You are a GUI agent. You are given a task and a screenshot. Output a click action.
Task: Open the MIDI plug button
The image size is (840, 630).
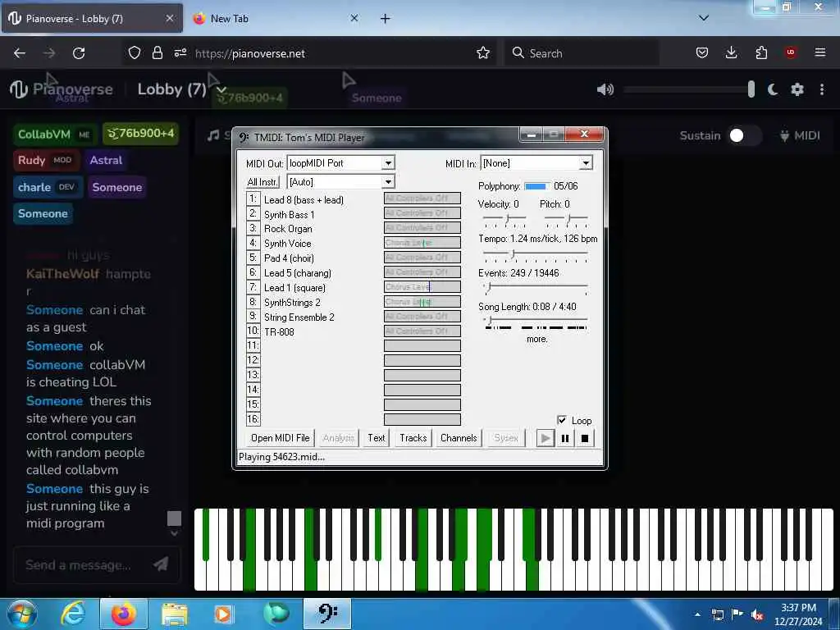pos(800,135)
